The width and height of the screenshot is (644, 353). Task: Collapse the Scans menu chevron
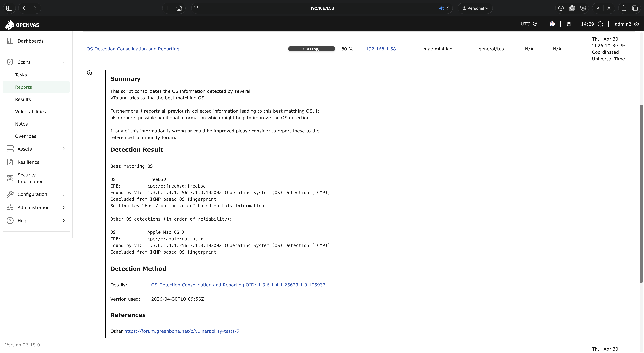[64, 62]
